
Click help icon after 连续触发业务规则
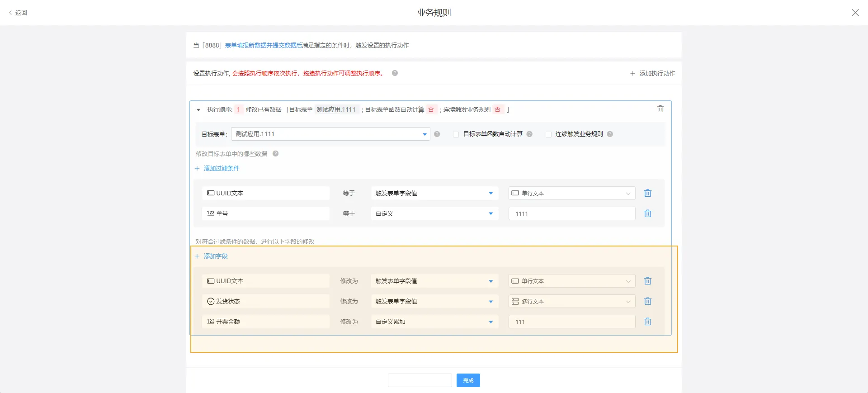pyautogui.click(x=610, y=134)
